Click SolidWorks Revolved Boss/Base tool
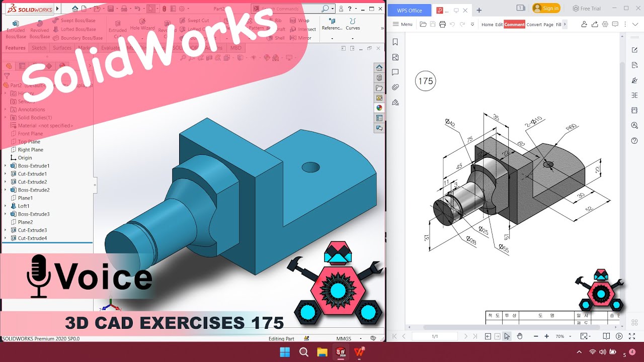Screen dimensions: 644x362 tap(40, 30)
